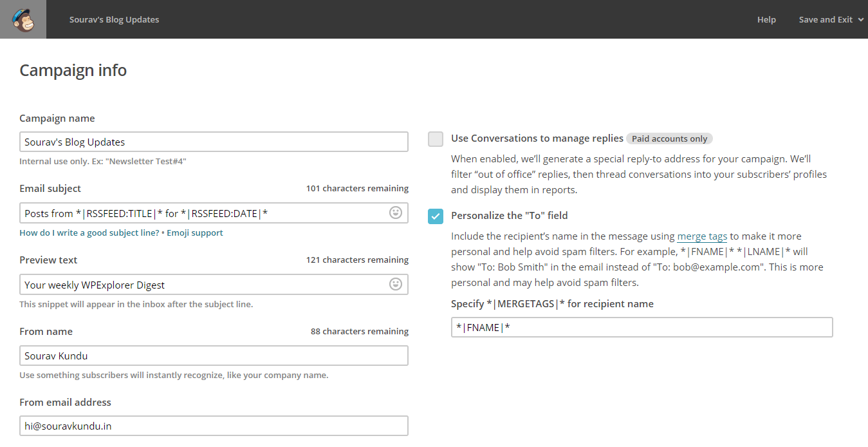Edit the From email address field
868x447 pixels.
point(214,426)
